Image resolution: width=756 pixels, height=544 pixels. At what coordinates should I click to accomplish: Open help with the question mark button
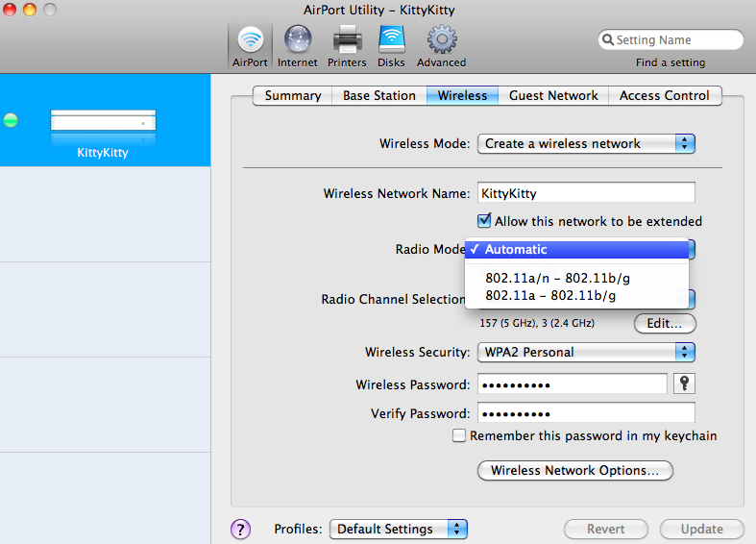tap(240, 529)
